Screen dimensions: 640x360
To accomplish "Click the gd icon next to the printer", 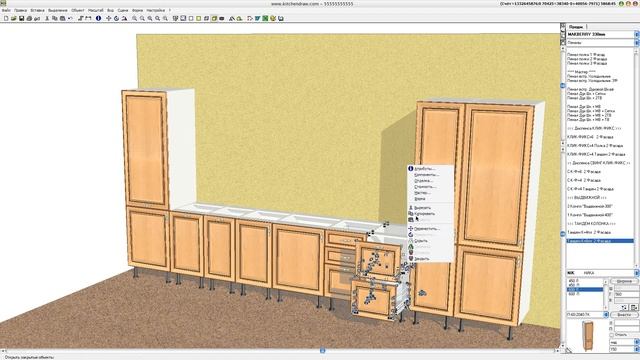I will pyautogui.click(x=37, y=18).
